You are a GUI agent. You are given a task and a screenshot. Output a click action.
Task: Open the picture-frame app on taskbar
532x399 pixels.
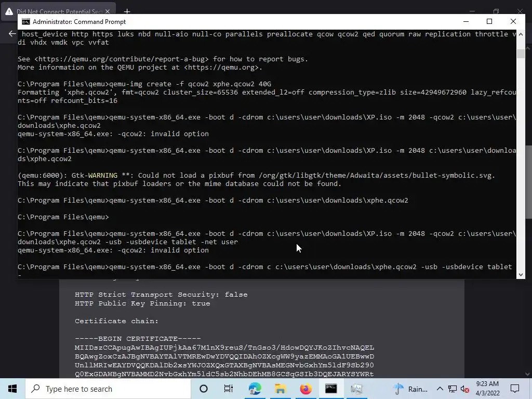coord(356,389)
